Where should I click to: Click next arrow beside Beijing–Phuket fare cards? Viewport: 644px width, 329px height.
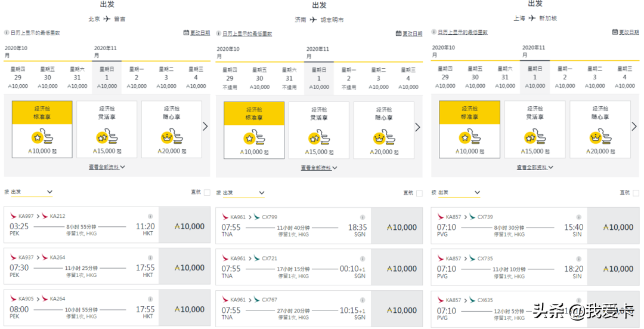click(x=205, y=127)
